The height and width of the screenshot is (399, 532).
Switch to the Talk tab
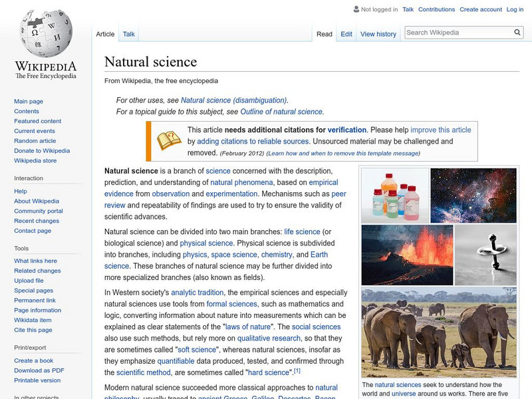[128, 34]
